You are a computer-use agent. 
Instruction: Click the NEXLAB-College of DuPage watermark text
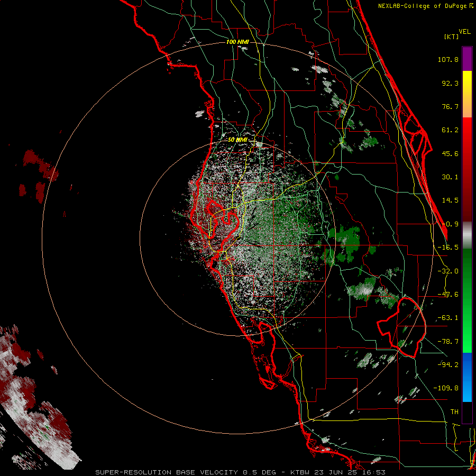(426, 6)
